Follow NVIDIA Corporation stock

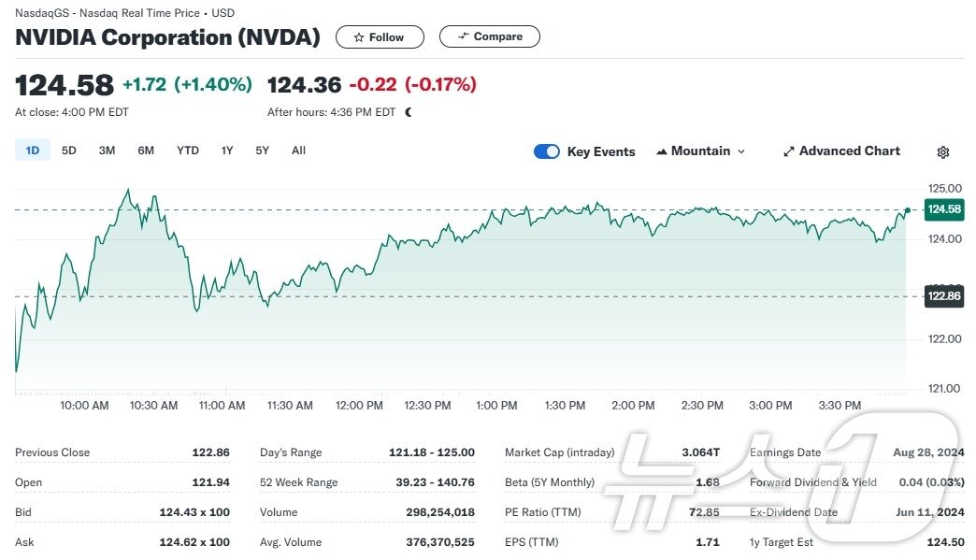click(x=379, y=37)
